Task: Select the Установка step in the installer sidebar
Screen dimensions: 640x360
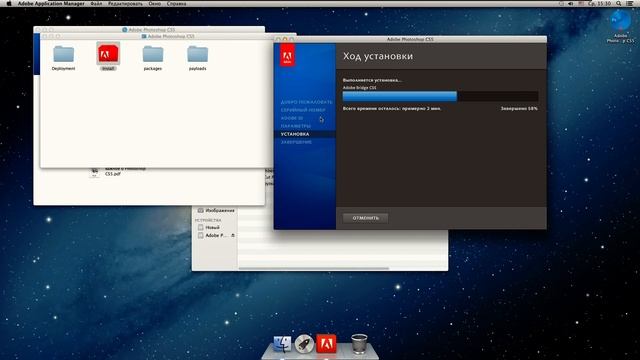Action: [x=295, y=134]
